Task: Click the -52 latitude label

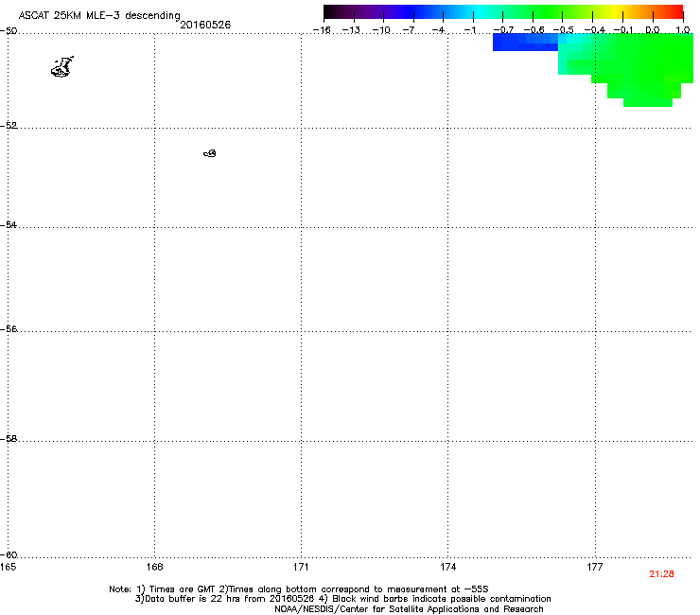Action: 9,126
